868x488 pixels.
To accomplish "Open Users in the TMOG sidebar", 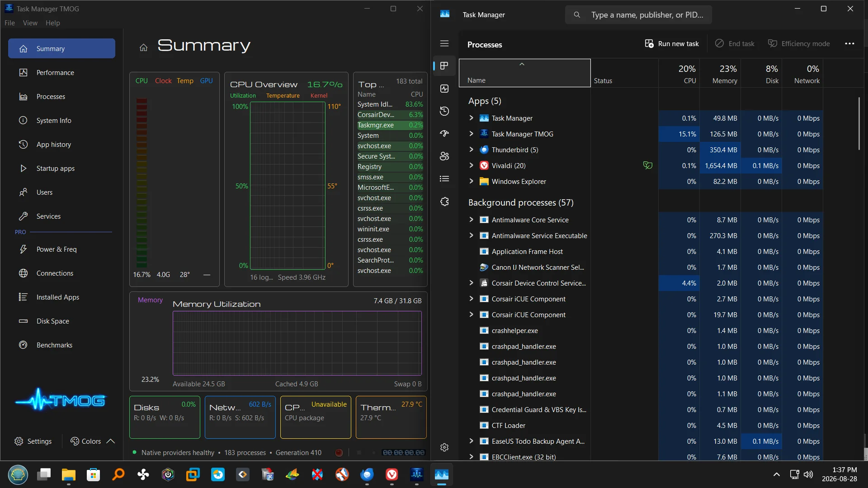I will 61,192.
